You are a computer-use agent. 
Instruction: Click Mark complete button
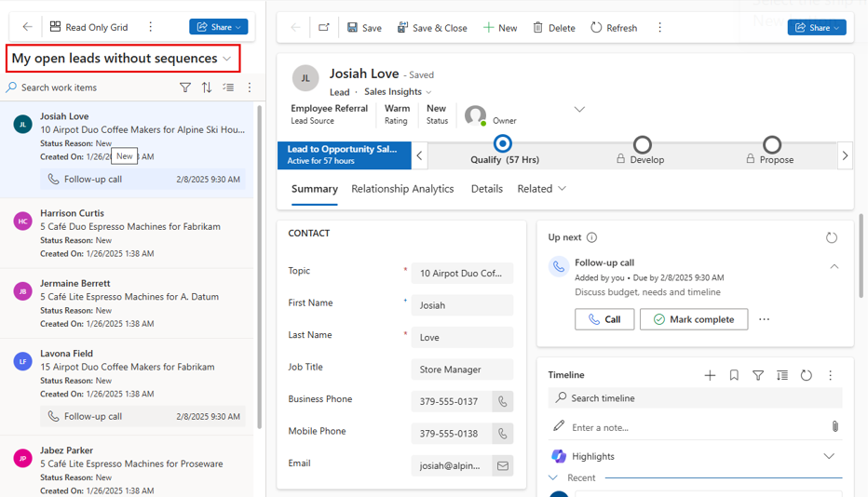[694, 319]
